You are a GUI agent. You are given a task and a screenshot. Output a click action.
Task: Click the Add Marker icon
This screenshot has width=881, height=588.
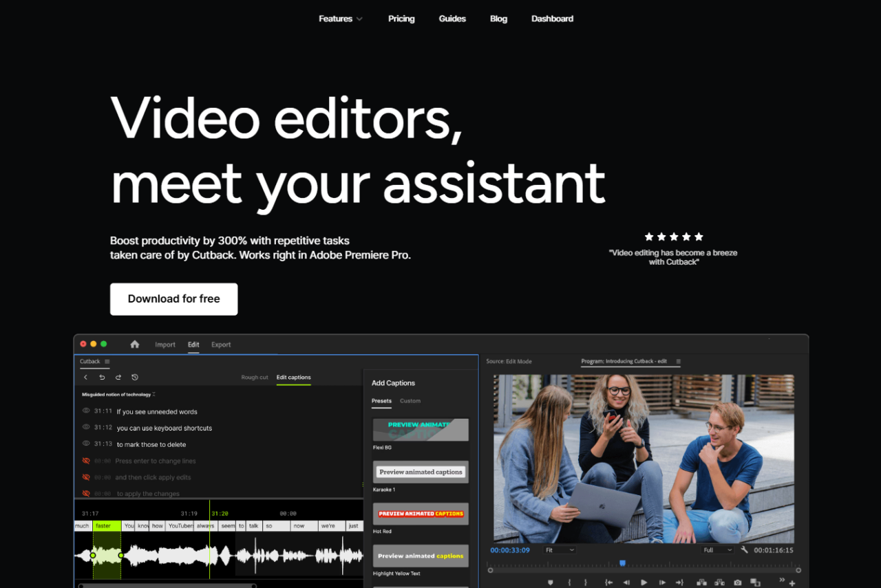pos(550,582)
